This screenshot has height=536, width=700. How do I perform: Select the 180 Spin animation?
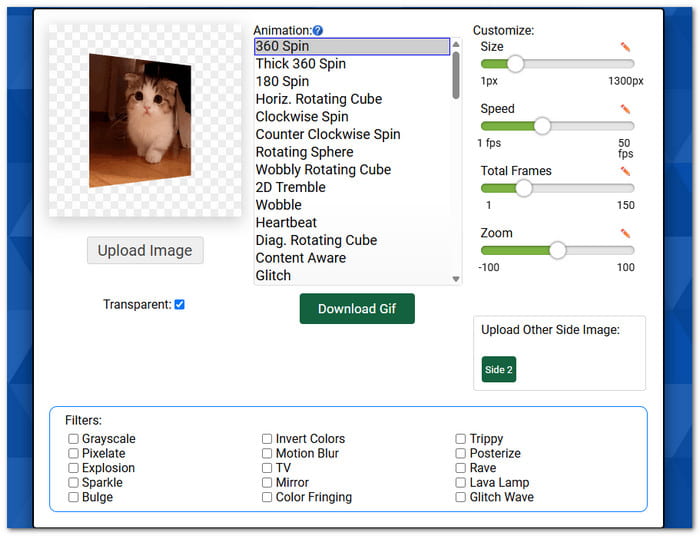(352, 82)
